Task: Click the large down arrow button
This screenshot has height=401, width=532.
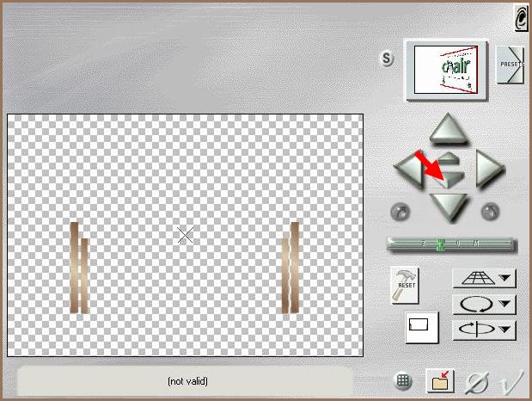Action: coord(449,205)
